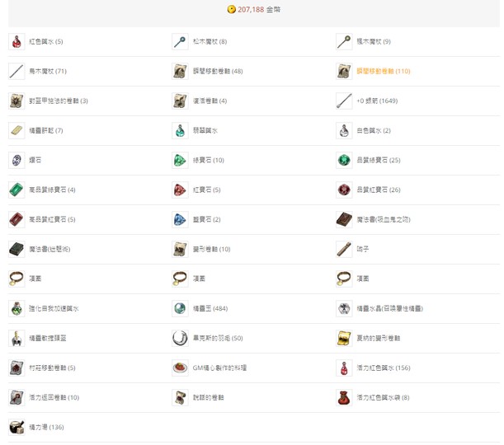Open the orange 瞬間移動卷軸 (110) link
The width and height of the screenshot is (504, 445).
[383, 72]
